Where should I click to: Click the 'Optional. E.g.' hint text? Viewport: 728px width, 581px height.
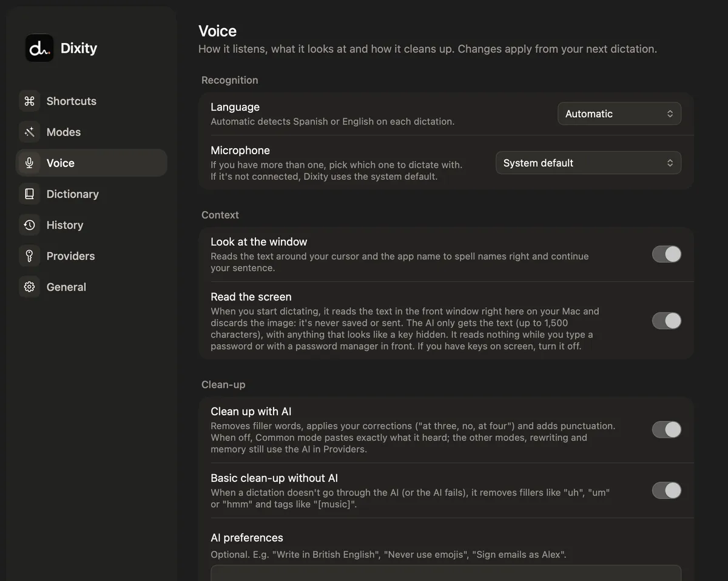[x=388, y=554]
